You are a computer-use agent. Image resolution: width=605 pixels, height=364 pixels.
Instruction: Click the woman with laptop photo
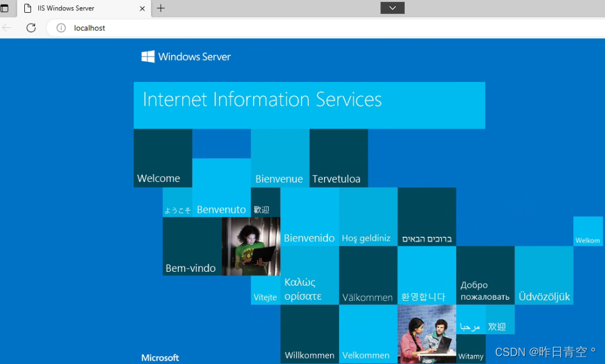pyautogui.click(x=251, y=246)
